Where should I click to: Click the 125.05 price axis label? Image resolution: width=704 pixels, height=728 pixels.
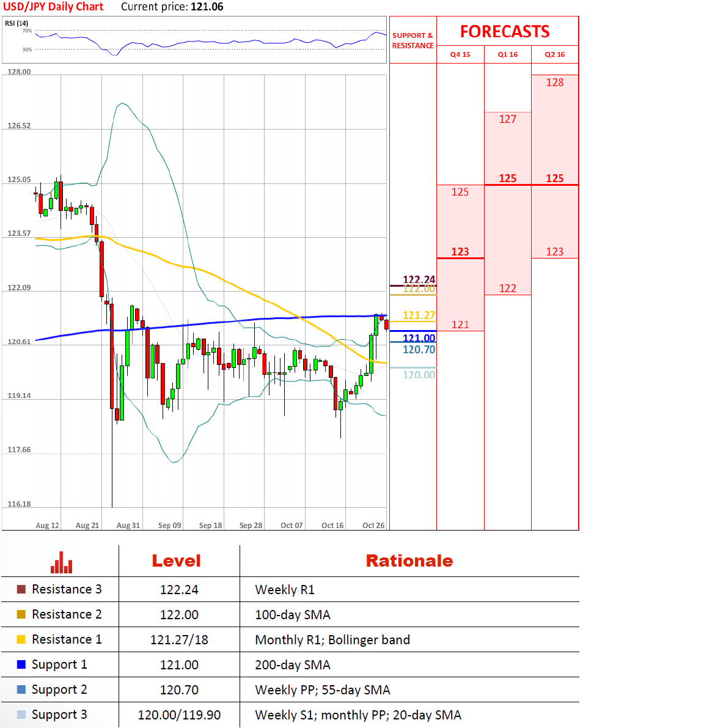point(19,180)
